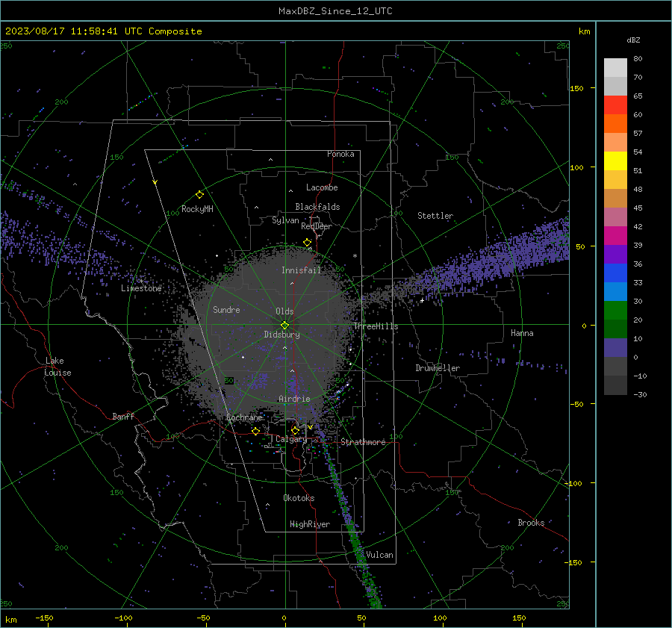Select the RedDeer label
Viewport: 672px width, 628px height.
coord(317,226)
